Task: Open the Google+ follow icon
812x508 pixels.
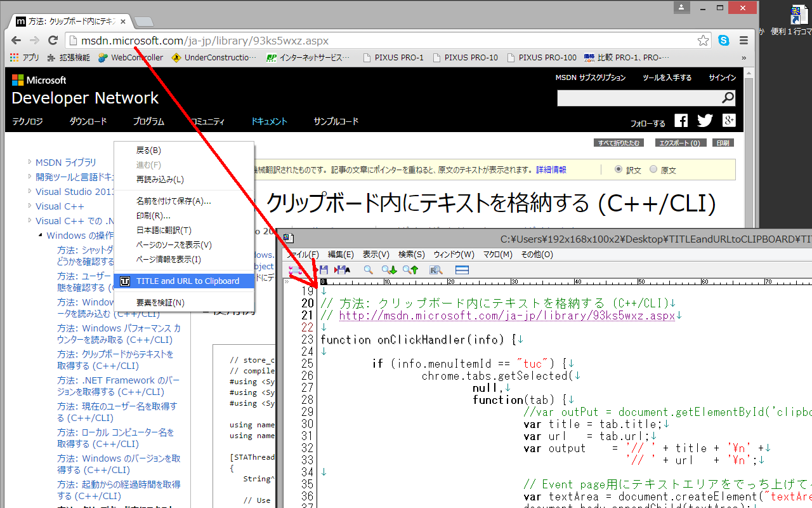Action: coord(729,121)
